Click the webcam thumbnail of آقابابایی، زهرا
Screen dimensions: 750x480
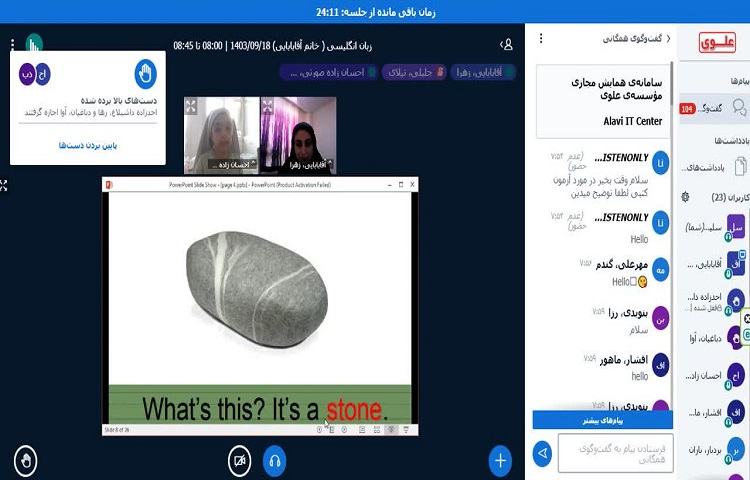(x=298, y=135)
